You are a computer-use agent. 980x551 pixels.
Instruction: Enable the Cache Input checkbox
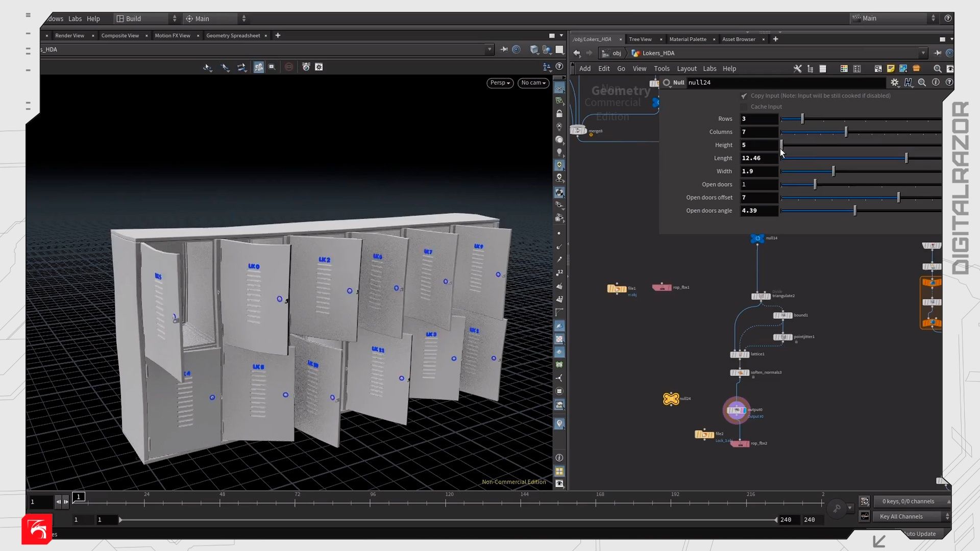coord(744,107)
